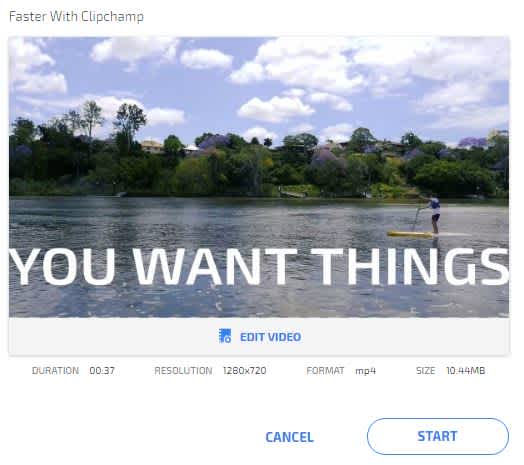Click the Faster With Clipchamp title
The height and width of the screenshot is (465, 524).
[76, 16]
